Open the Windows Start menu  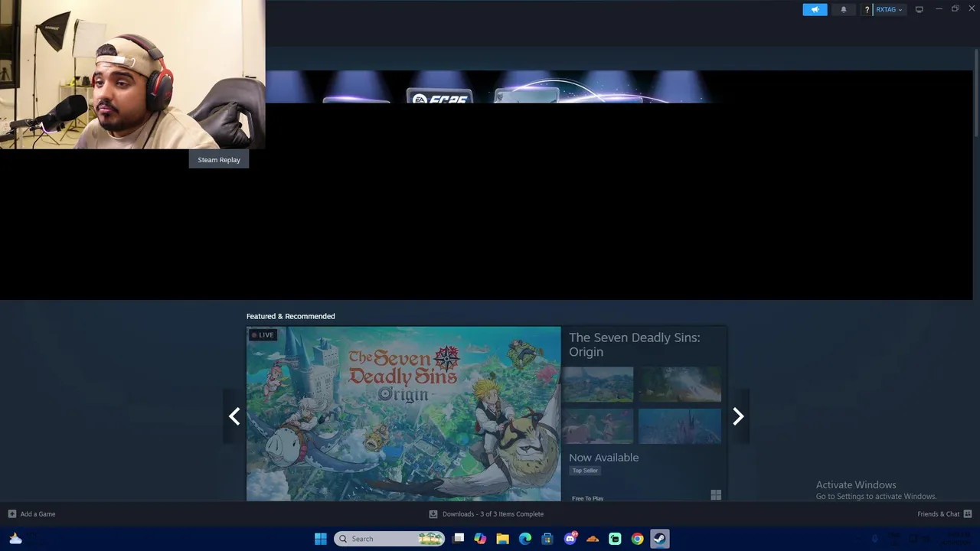coord(321,539)
